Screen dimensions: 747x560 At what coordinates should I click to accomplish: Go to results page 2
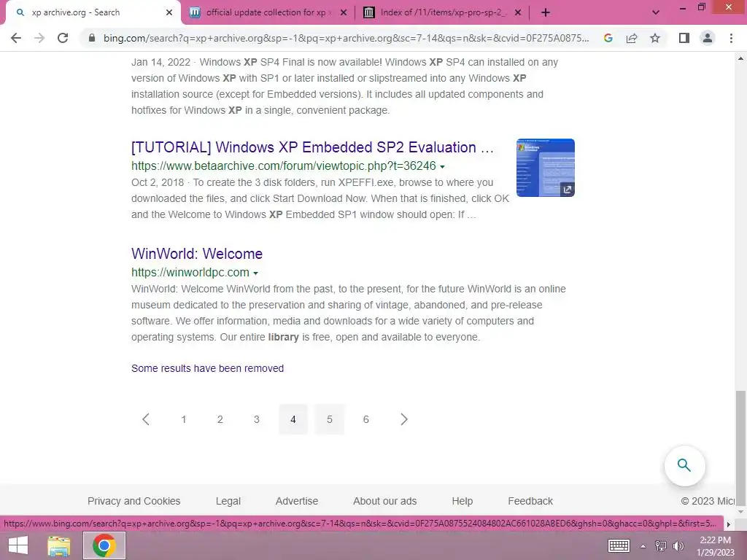[220, 419]
